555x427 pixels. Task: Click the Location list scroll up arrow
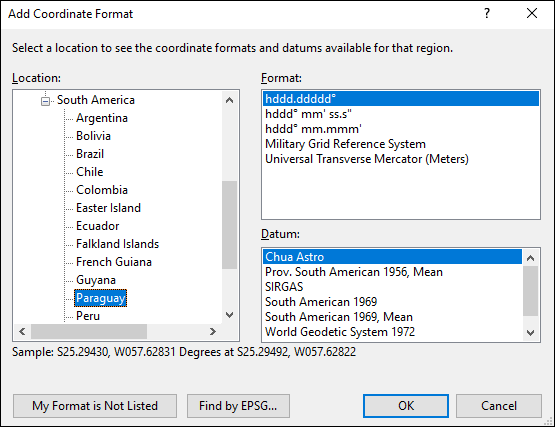pos(229,100)
